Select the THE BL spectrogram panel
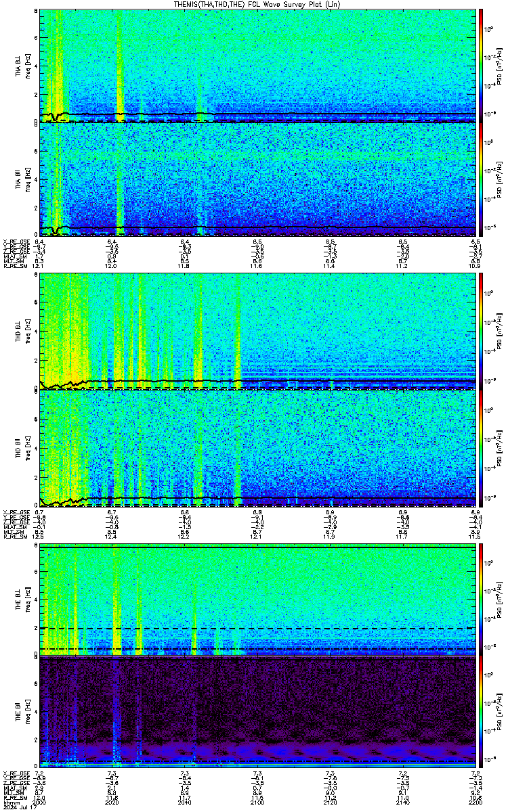508x812 pixels. (257, 600)
